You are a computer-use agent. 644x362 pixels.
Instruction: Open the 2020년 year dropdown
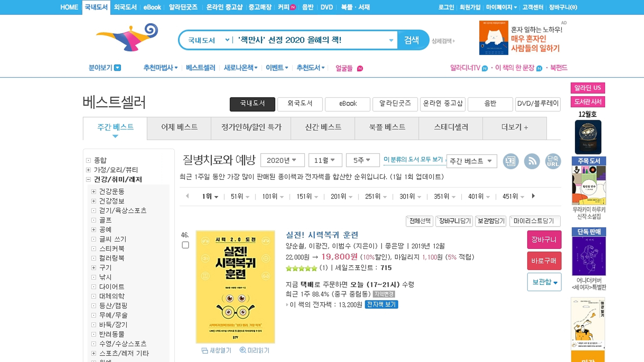point(282,161)
